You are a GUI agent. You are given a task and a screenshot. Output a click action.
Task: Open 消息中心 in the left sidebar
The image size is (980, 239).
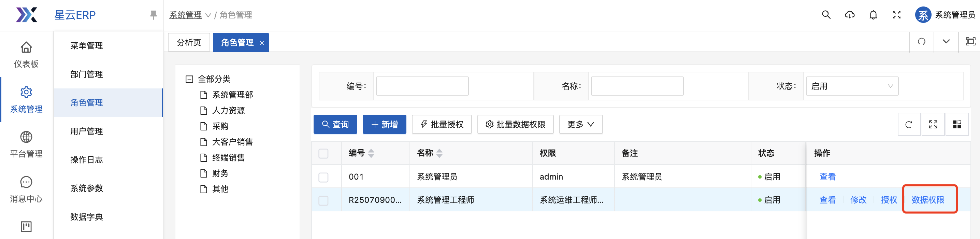[x=26, y=189]
